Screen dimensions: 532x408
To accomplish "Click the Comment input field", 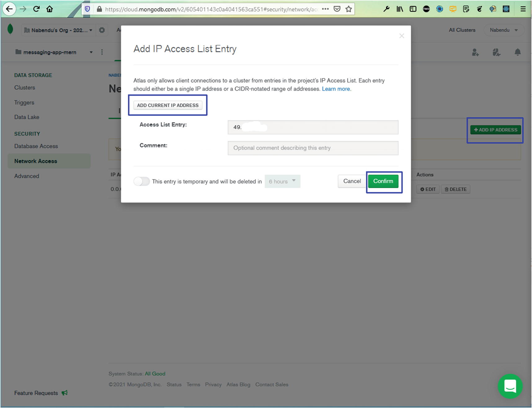I will (313, 148).
